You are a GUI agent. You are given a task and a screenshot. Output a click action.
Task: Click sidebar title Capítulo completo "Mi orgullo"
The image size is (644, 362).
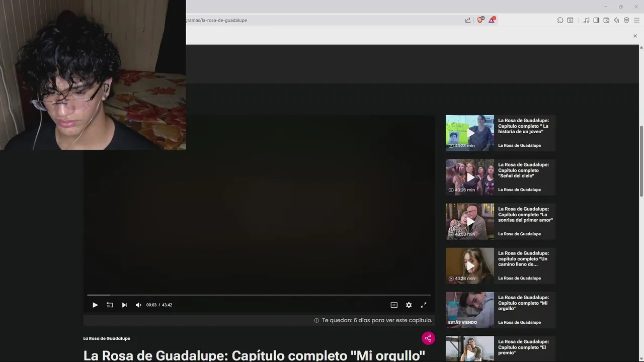click(x=523, y=303)
